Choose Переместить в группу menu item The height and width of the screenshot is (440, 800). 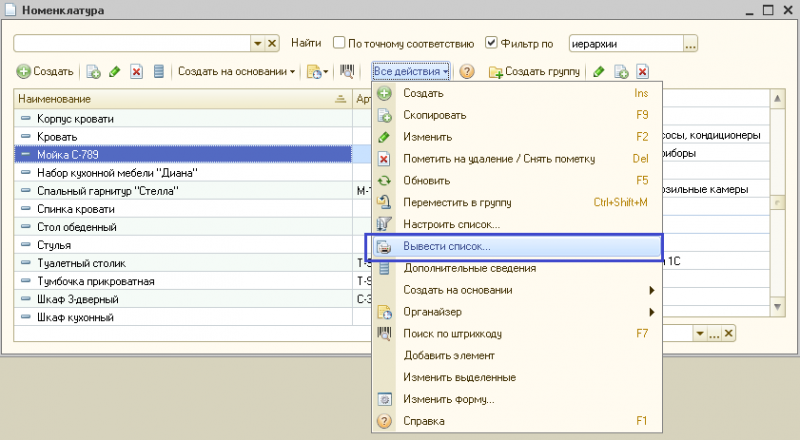pos(517,202)
